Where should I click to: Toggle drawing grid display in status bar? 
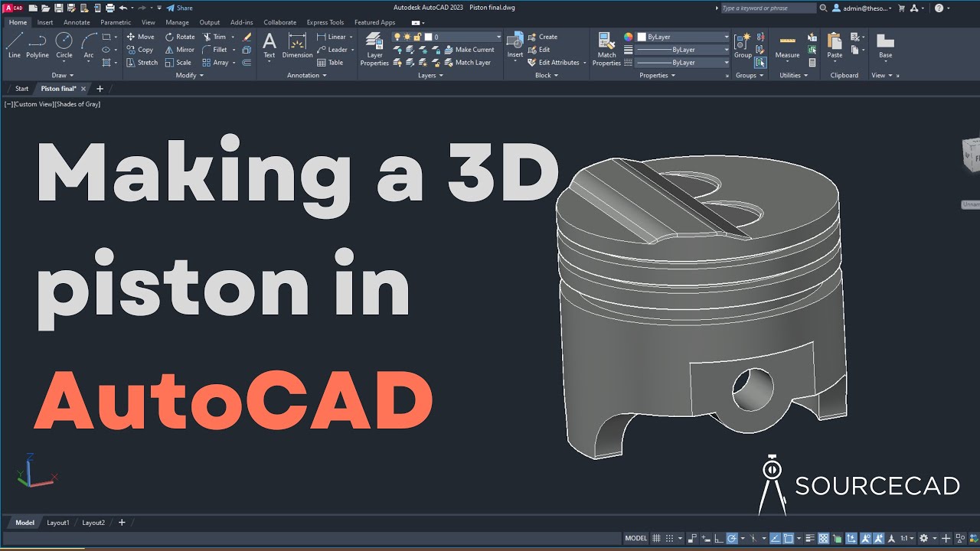click(x=656, y=539)
